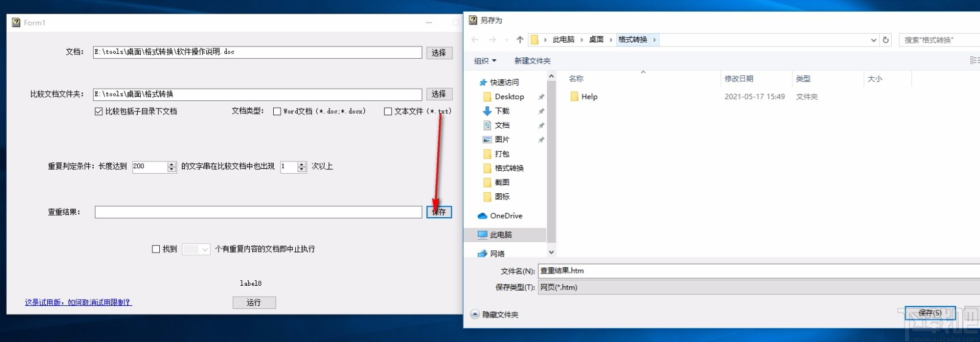Click 选择 button for 比较文档文件夹
Image resolution: width=980 pixels, height=342 pixels.
click(x=439, y=94)
